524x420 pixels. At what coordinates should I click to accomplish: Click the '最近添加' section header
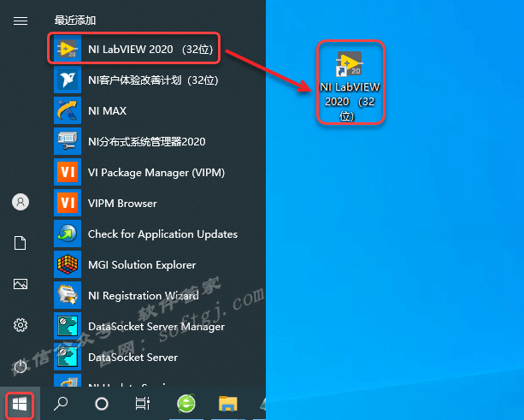click(75, 20)
